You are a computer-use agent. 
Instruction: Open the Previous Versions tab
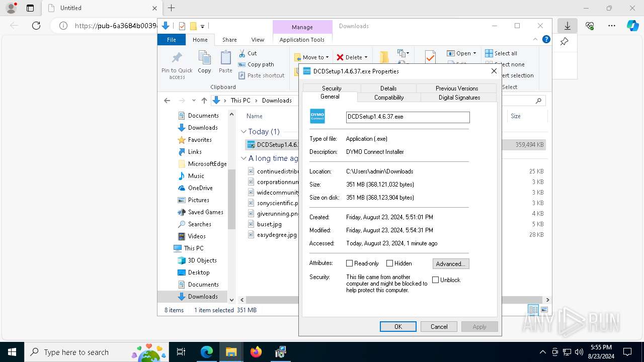(457, 88)
